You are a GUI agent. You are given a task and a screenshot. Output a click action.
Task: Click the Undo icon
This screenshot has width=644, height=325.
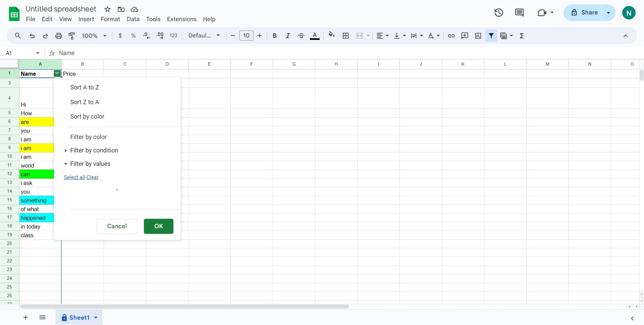(32, 36)
